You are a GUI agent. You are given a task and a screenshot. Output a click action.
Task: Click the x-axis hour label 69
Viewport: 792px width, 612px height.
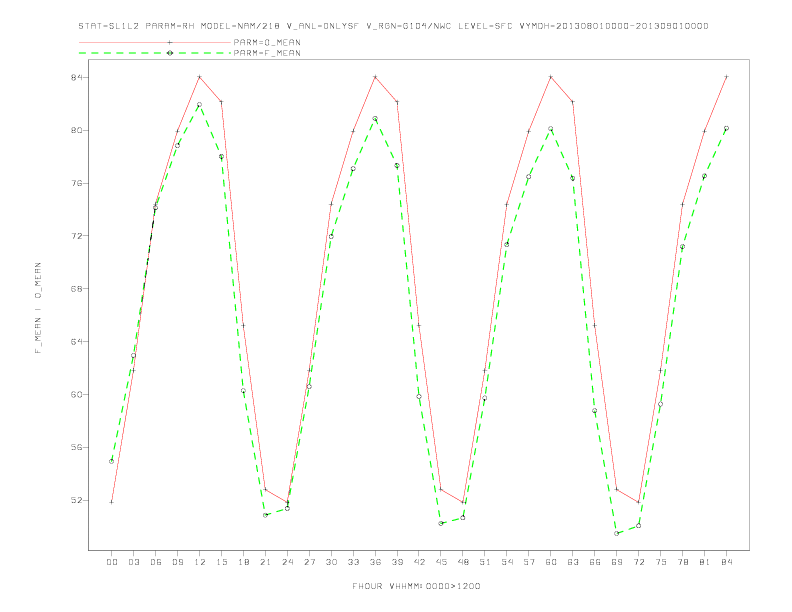tap(617, 562)
